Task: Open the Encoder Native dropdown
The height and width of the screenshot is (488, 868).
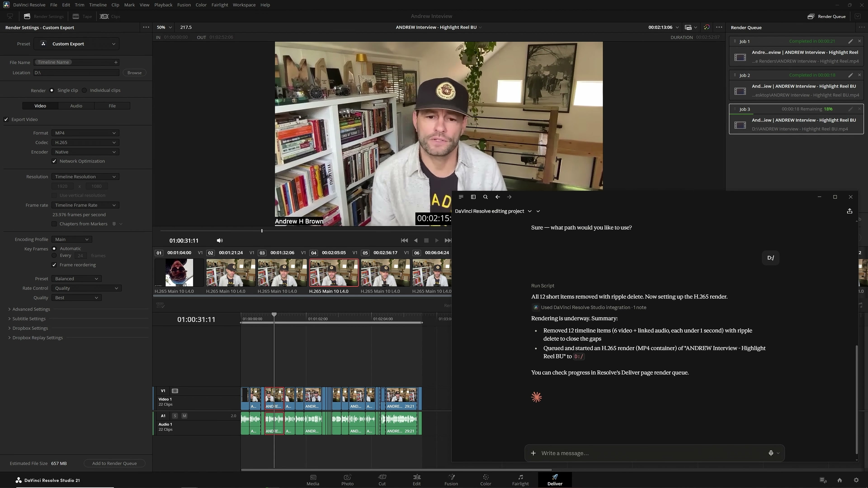Action: 85,152
